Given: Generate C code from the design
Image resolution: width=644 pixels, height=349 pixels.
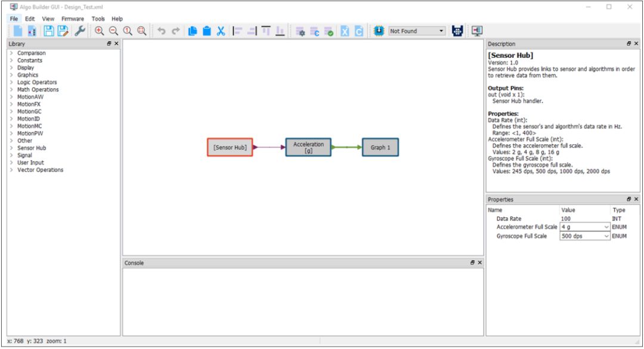Looking at the screenshot, I should click(315, 31).
